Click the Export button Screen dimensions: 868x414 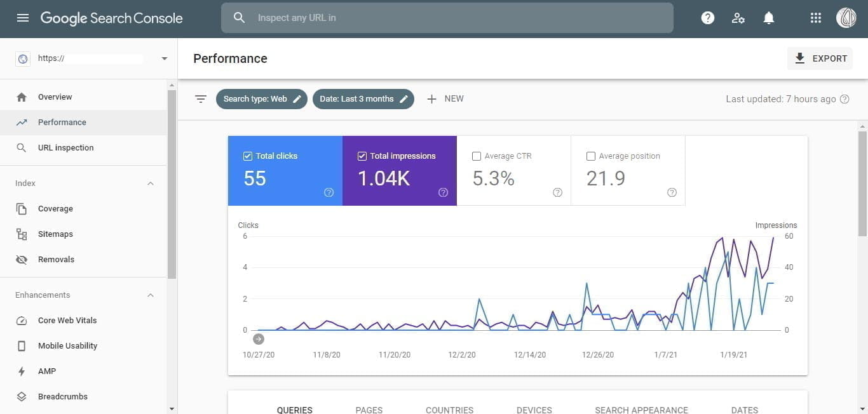820,58
